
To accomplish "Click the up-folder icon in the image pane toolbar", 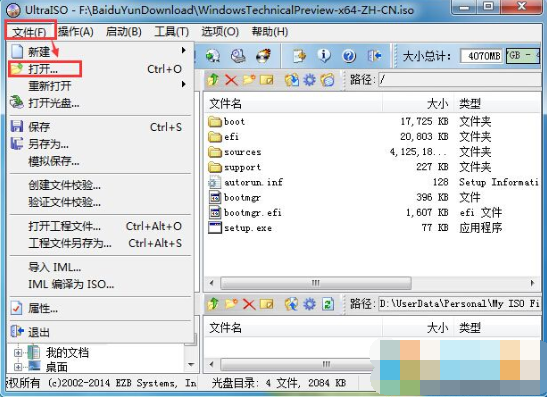I will 213,80.
